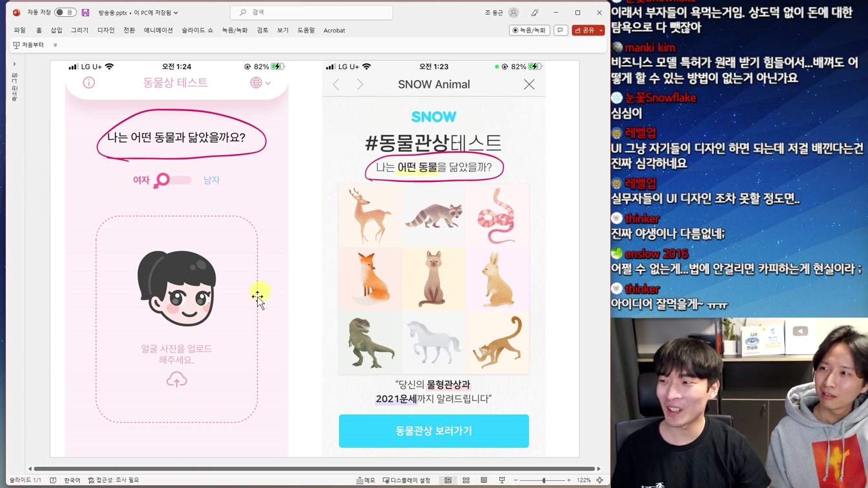Open the 애니메이션 ribbon tab
Screen dimensions: 868x488
tap(158, 30)
